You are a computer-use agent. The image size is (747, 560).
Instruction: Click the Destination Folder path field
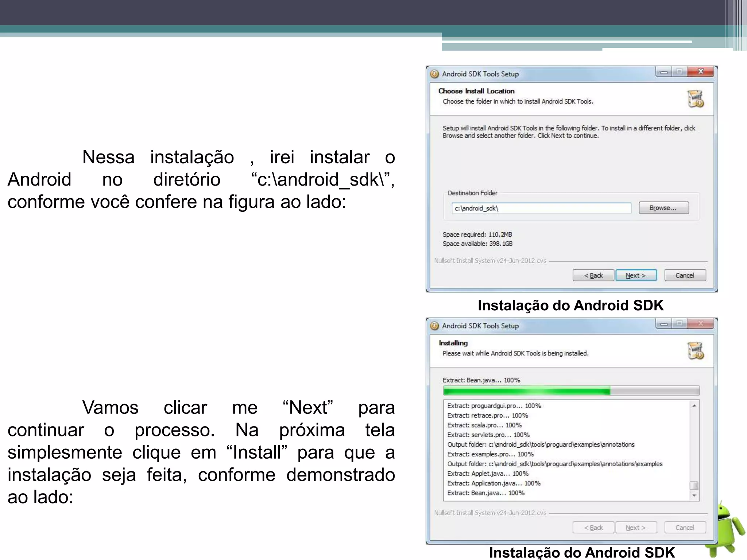pyautogui.click(x=541, y=208)
